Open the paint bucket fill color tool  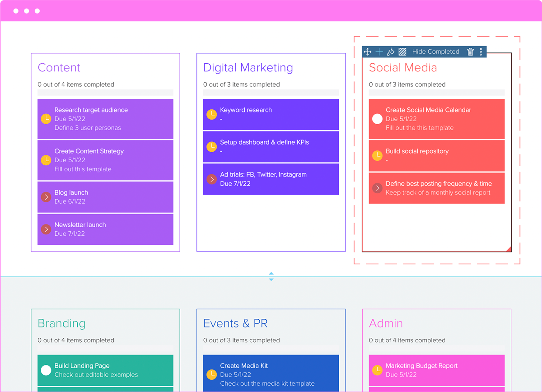[x=390, y=51]
